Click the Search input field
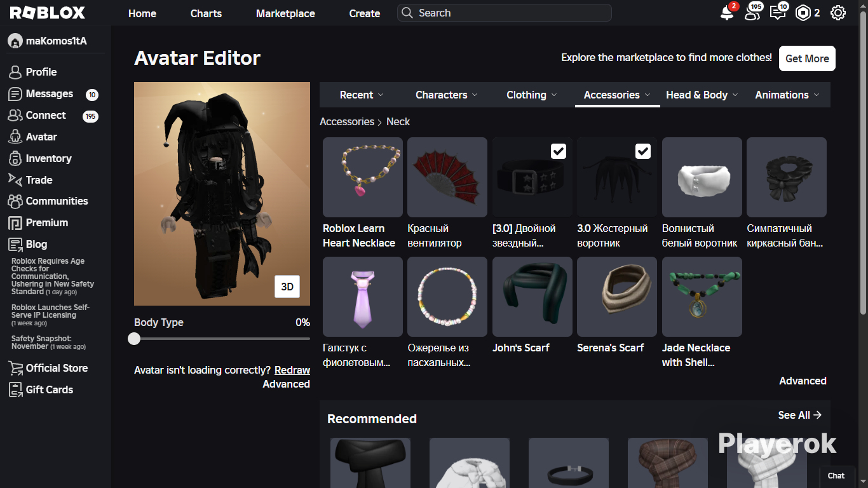Viewport: 868px width, 488px height. 505,13
